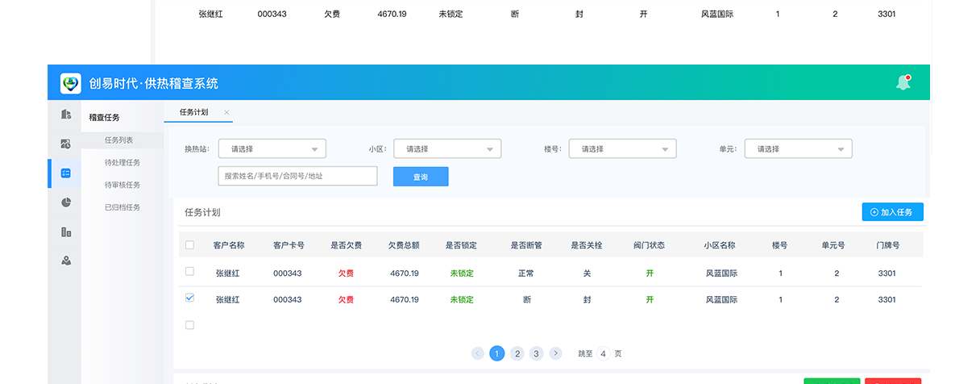Select the task checklist sidebar icon
This screenshot has height=384, width=980.
pos(66,173)
